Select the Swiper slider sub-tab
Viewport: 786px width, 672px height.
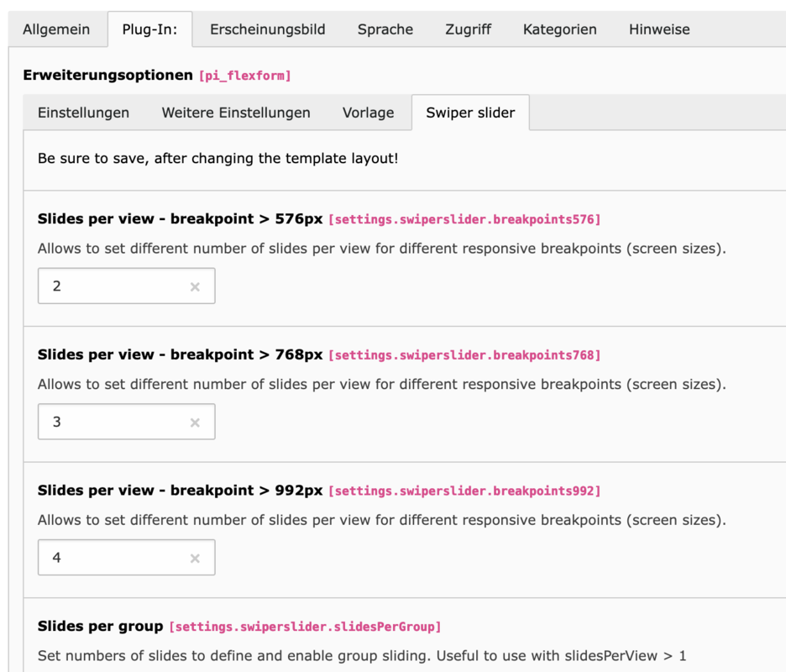pyautogui.click(x=470, y=113)
